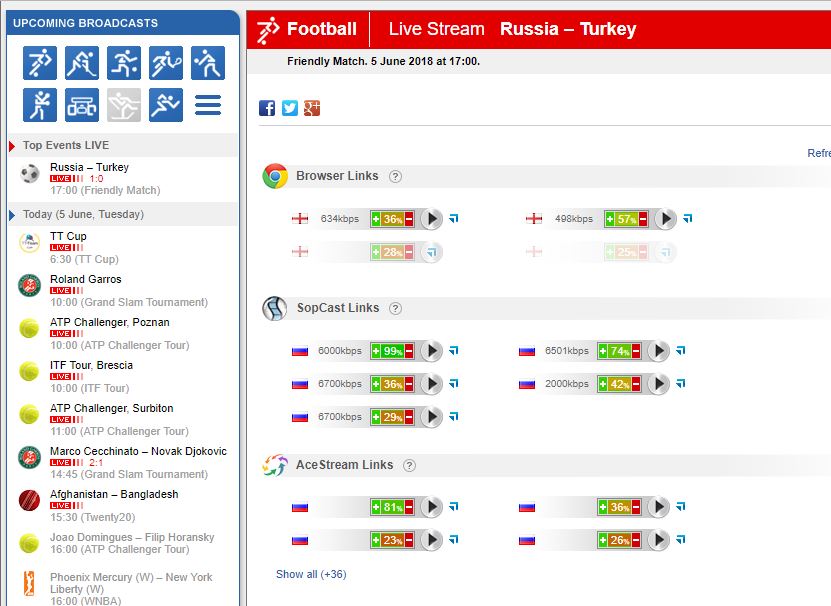Image resolution: width=831 pixels, height=606 pixels.
Task: Open 634kbps browser stream in new window
Action: tap(454, 218)
